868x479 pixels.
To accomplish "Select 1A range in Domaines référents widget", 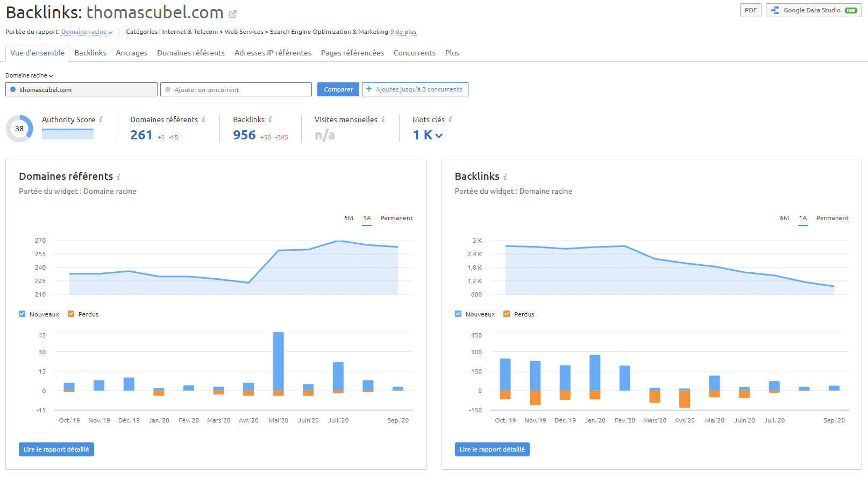I will [x=367, y=218].
